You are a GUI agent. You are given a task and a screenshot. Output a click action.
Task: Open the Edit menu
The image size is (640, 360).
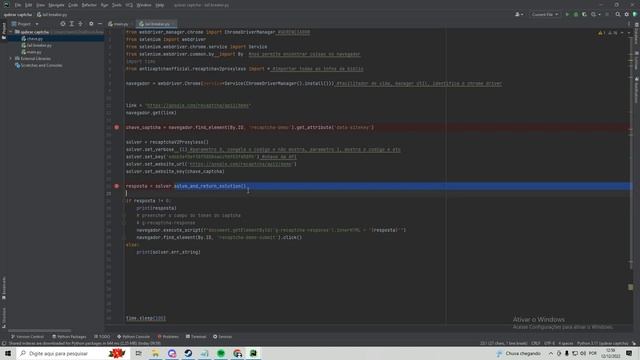(29, 5)
